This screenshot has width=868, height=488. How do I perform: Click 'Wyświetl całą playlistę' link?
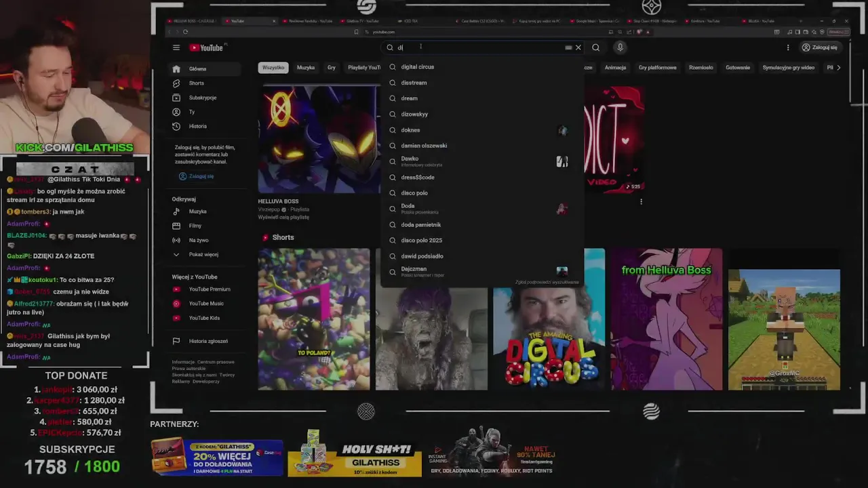pos(283,217)
